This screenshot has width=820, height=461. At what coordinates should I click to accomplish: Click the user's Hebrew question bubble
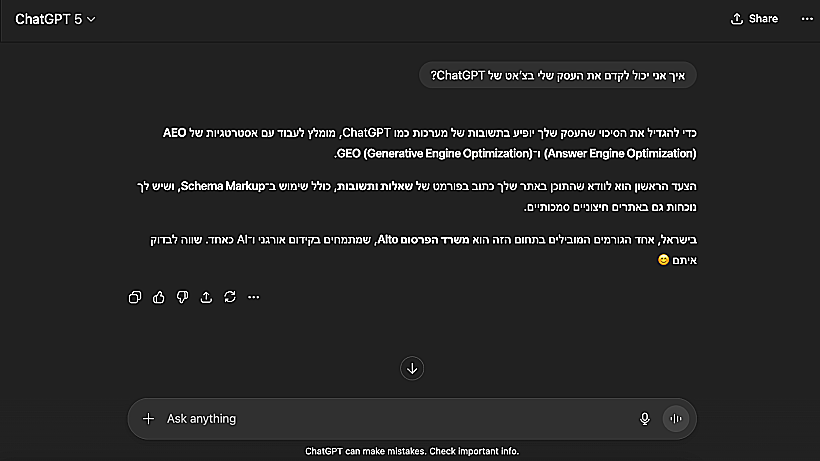coord(559,76)
